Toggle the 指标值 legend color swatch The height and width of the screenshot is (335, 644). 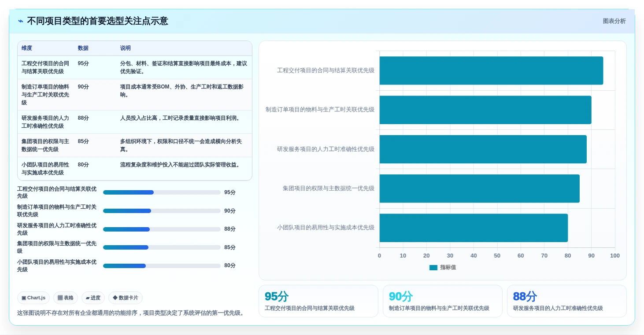[433, 267]
